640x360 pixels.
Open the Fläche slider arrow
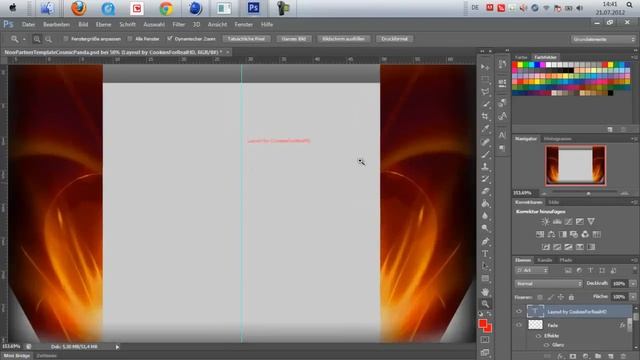coord(633,297)
